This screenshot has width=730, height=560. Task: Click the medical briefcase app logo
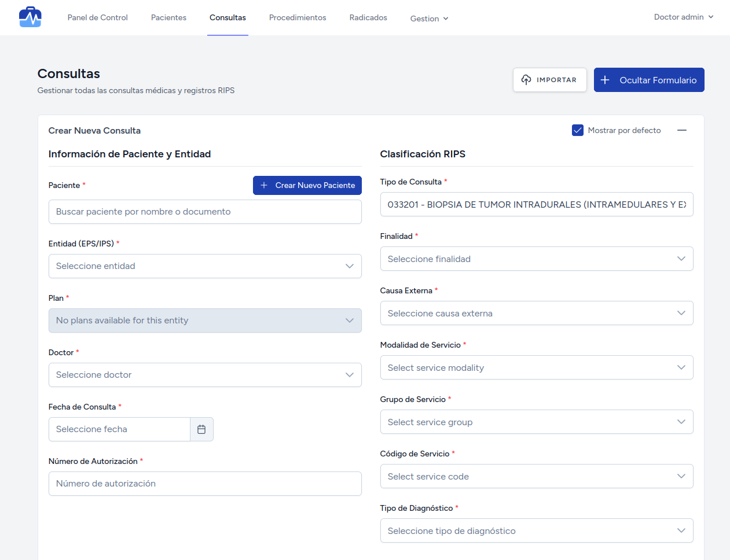pos(30,17)
